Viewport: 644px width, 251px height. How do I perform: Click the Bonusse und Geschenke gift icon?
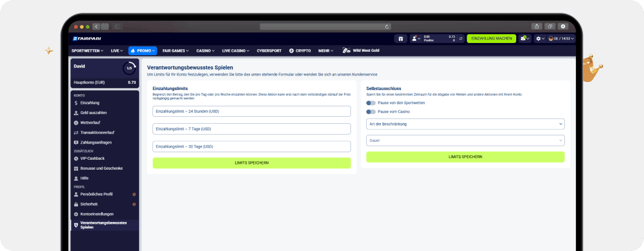[76, 168]
